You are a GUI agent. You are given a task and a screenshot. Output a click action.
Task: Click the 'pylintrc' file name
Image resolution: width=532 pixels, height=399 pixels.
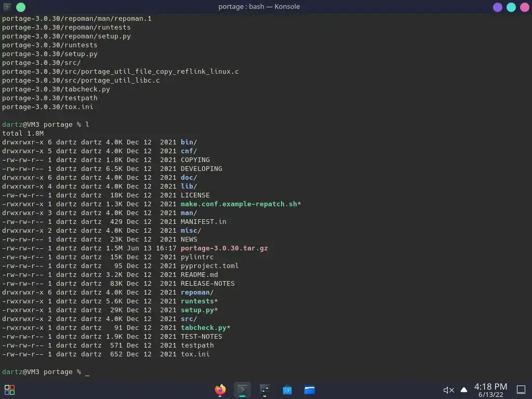click(x=197, y=257)
